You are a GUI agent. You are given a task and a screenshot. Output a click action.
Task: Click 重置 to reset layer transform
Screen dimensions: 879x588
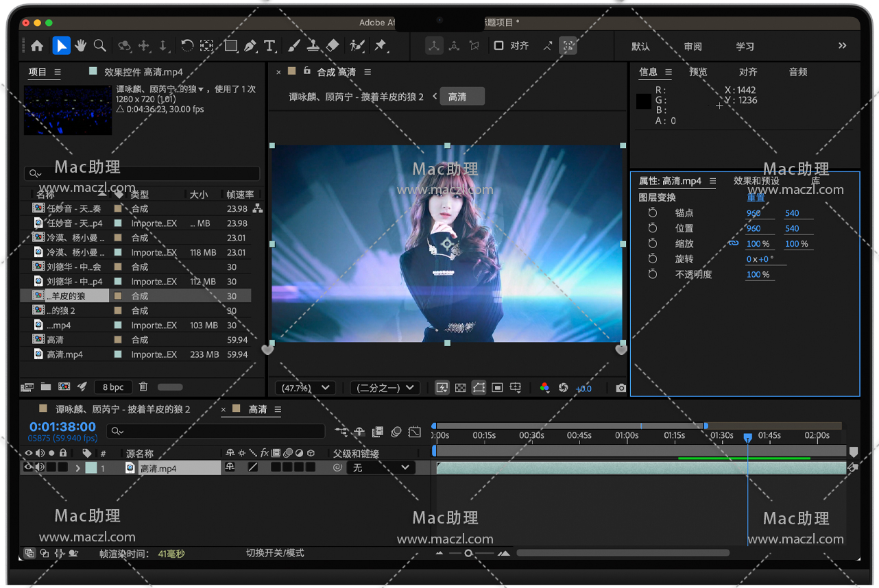click(x=756, y=197)
